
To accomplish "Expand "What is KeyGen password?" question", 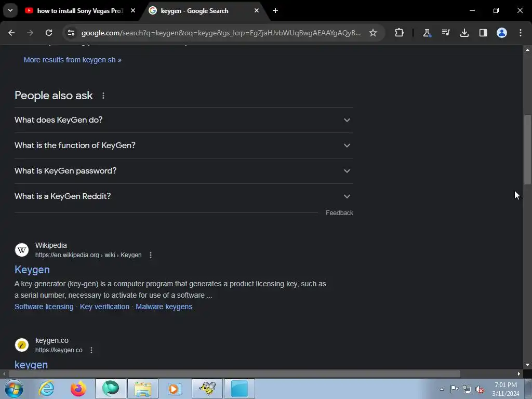I will click(183, 171).
